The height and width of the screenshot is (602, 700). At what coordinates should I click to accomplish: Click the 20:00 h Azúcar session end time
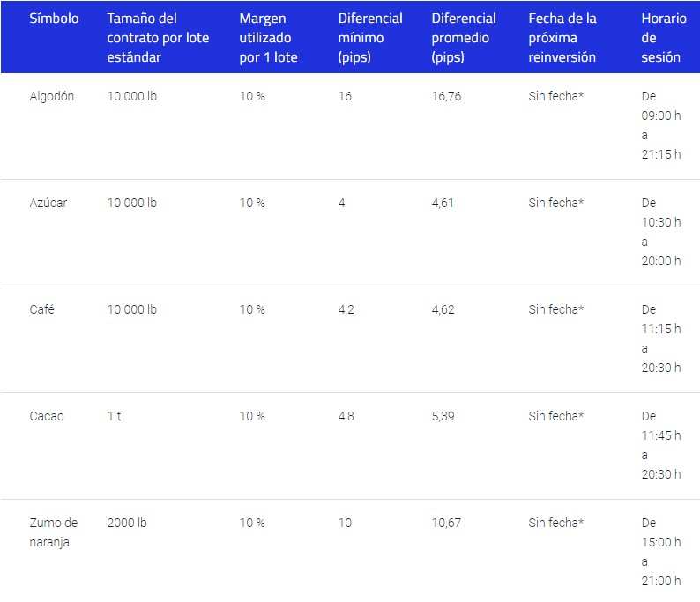pos(660,261)
